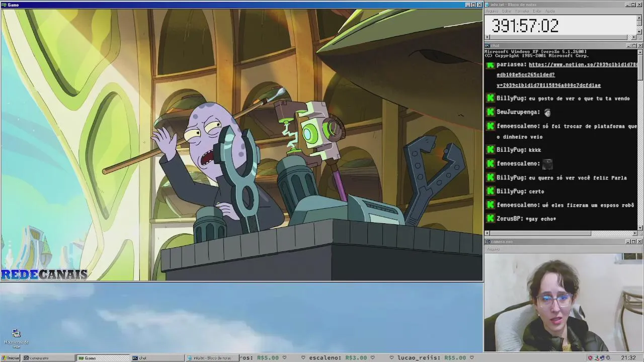Click K badge beside pariasea message
Image resolution: width=644 pixels, height=362 pixels.
coord(491,65)
